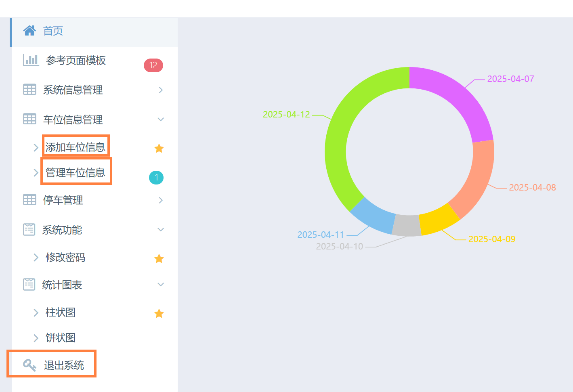The width and height of the screenshot is (573, 392).
Task: Open 饼状图 submenu link
Action: point(61,338)
